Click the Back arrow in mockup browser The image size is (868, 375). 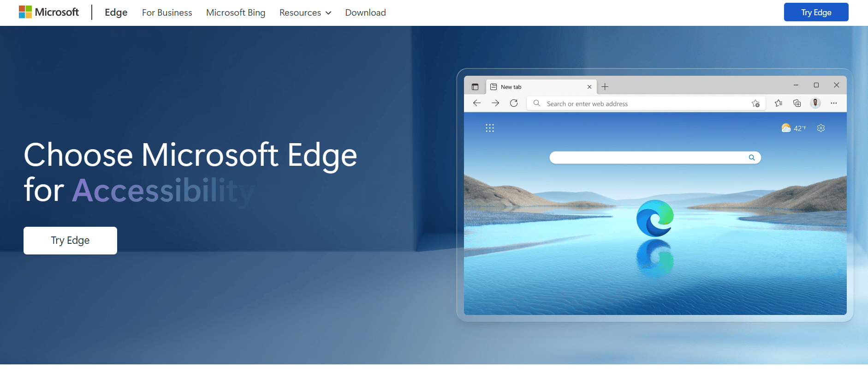[477, 103]
